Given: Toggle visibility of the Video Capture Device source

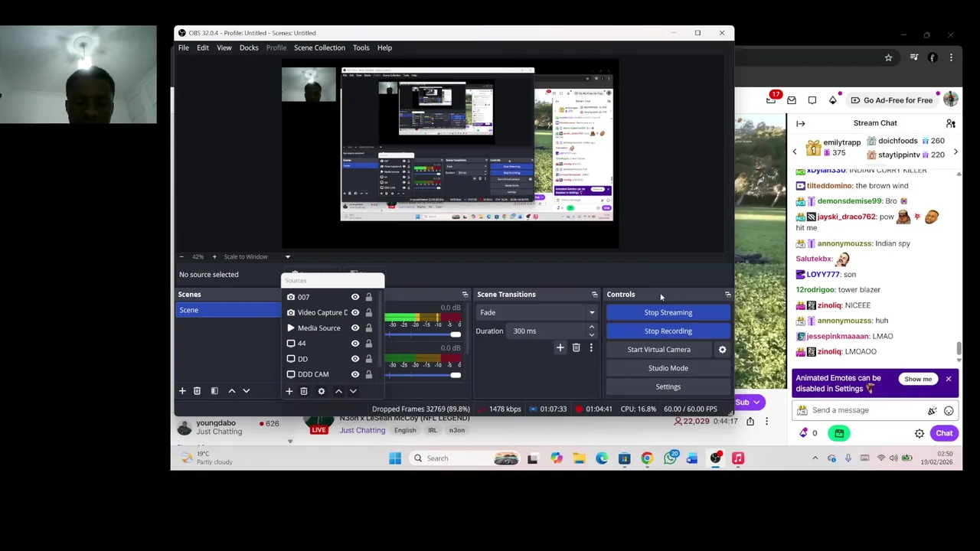Looking at the screenshot, I should [355, 312].
